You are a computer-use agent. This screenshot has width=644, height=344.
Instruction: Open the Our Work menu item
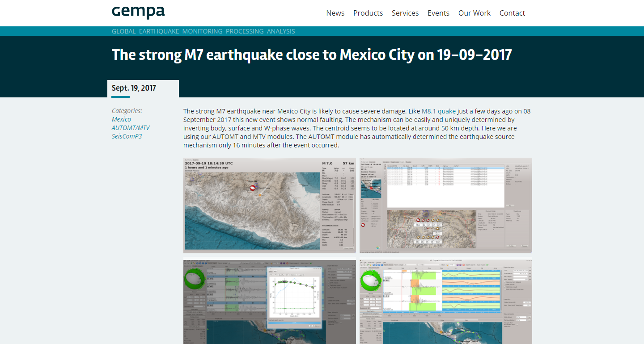click(x=475, y=13)
